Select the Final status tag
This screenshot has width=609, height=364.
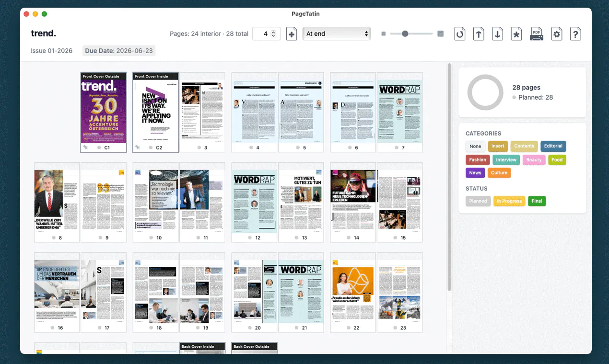click(x=537, y=201)
